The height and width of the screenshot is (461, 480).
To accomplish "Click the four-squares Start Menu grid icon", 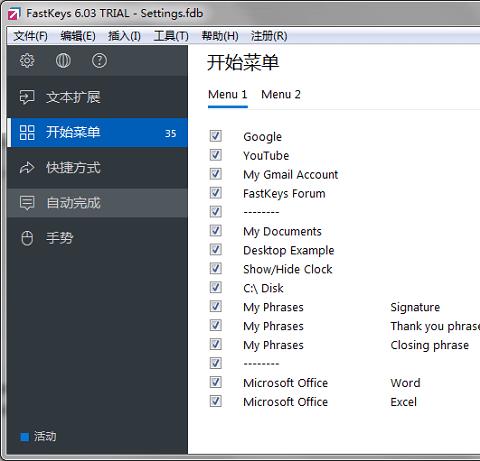I will (27, 132).
